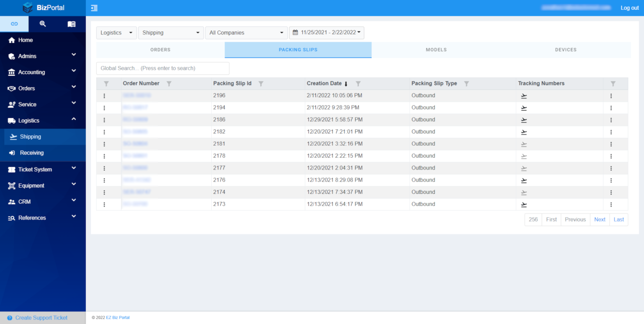This screenshot has width=644, height=324.
Task: Jump to the Last page of results
Action: 619,220
